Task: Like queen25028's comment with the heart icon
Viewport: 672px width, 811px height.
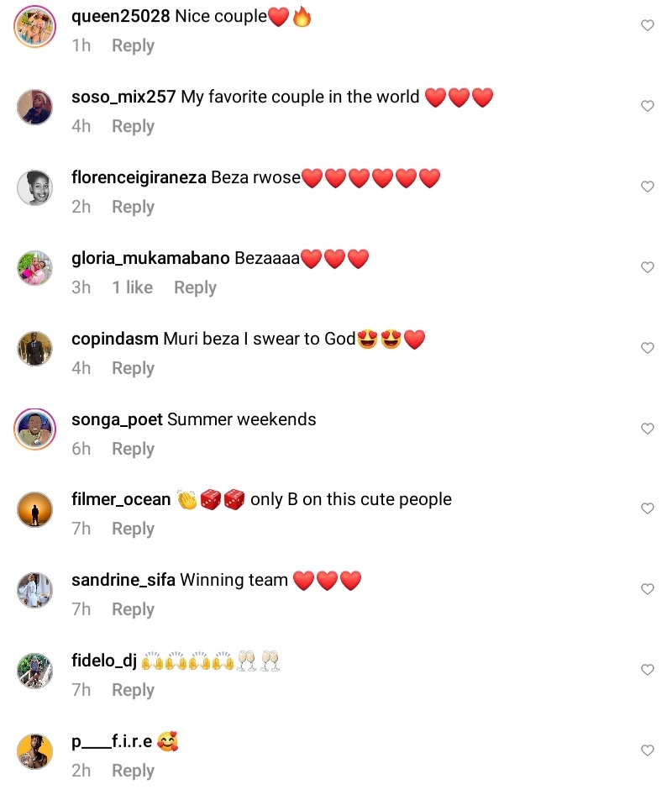Action: coord(647,25)
